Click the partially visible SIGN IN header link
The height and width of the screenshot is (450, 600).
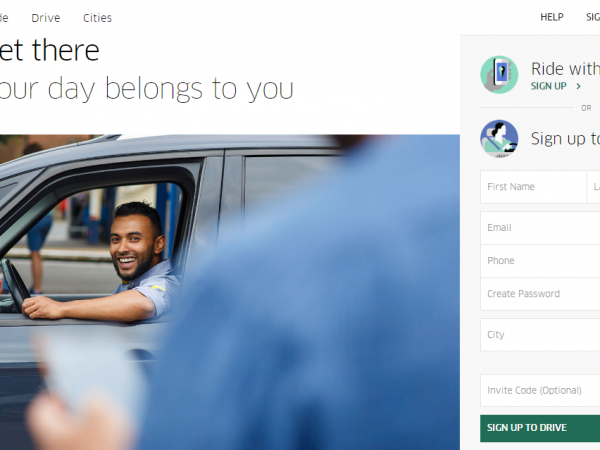[x=593, y=17]
